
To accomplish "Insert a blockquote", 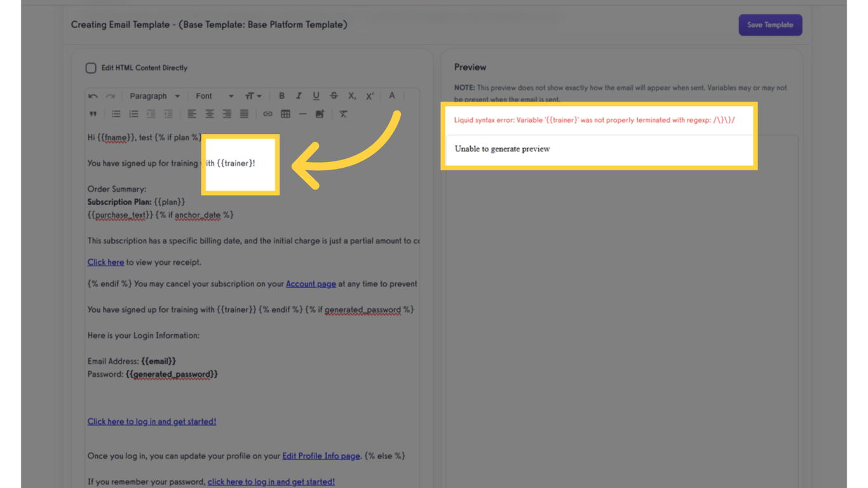I will pos(93,114).
